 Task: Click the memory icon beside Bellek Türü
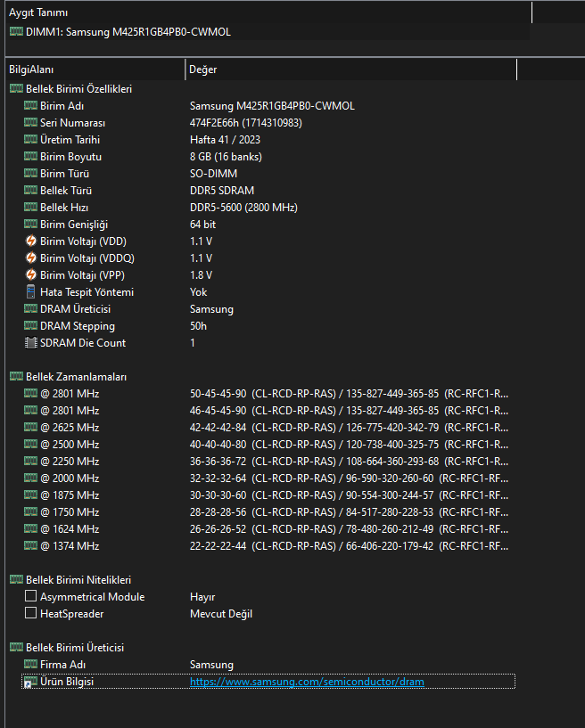[x=30, y=190]
